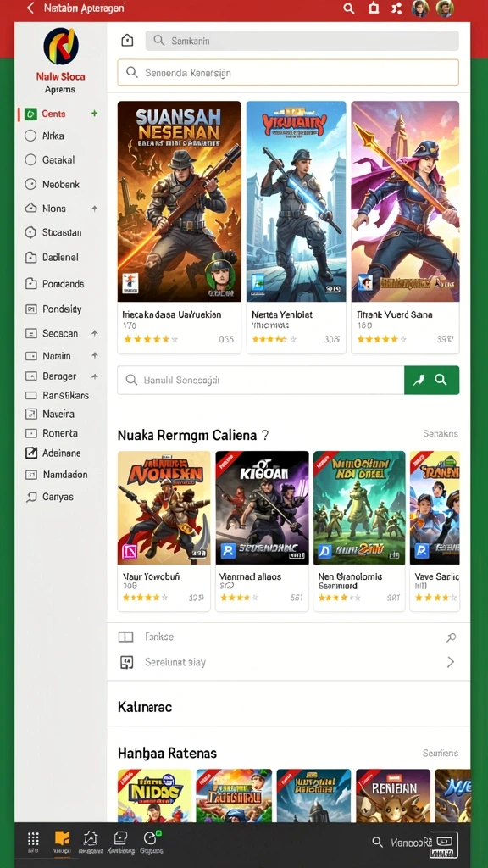Screen dimensions: 488x868
Task: Click the Secscan sidebar icon
Action: 31,334
